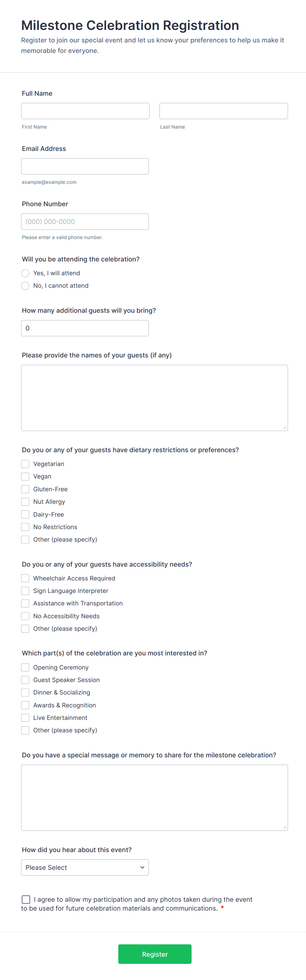306x980 pixels.
Task: Check 'No Accessibility Needs' option
Action: 25,616
